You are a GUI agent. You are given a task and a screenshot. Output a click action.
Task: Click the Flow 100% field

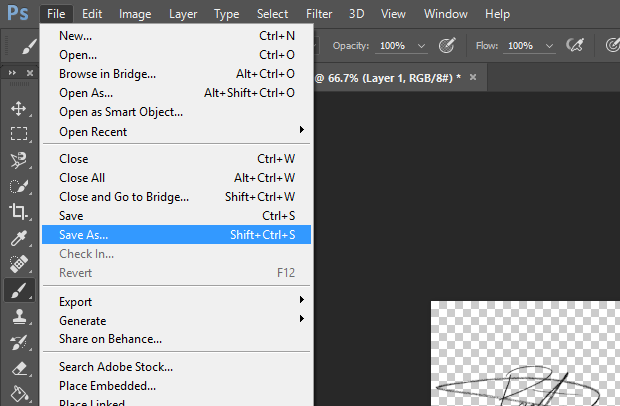520,46
